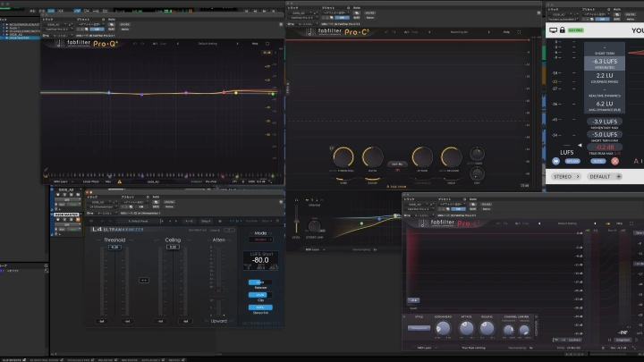
Task: Toggle the headphones audition icon in Pro-C side chain
Action: pyautogui.click(x=296, y=200)
